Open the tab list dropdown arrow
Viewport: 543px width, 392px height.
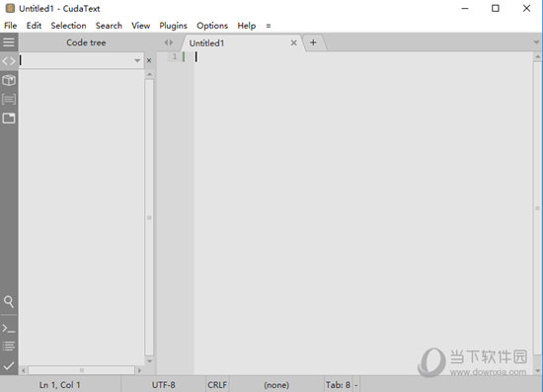click(x=536, y=42)
